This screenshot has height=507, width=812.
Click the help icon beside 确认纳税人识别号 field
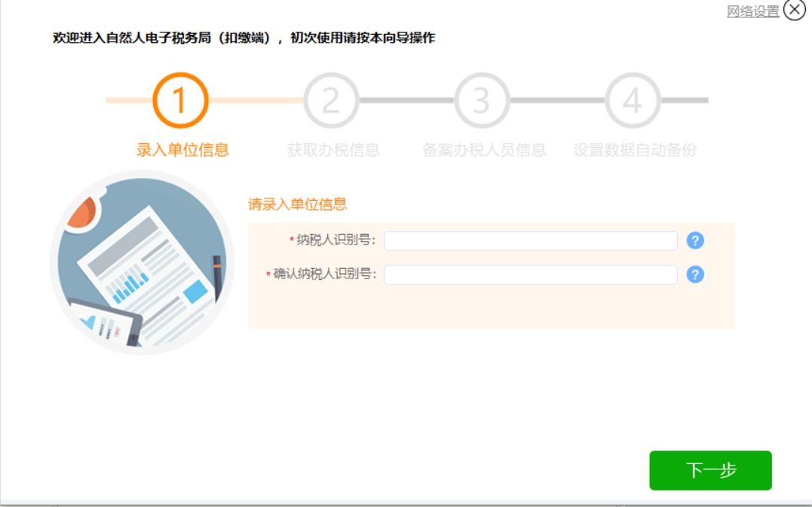[x=695, y=274]
